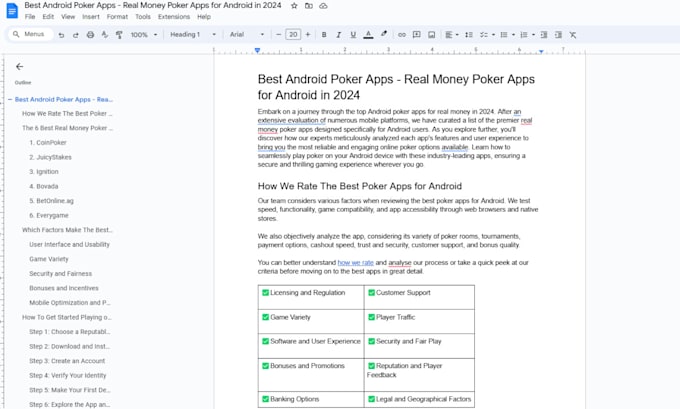This screenshot has width=680, height=409.
Task: Search the menus box
Action: coord(30,34)
